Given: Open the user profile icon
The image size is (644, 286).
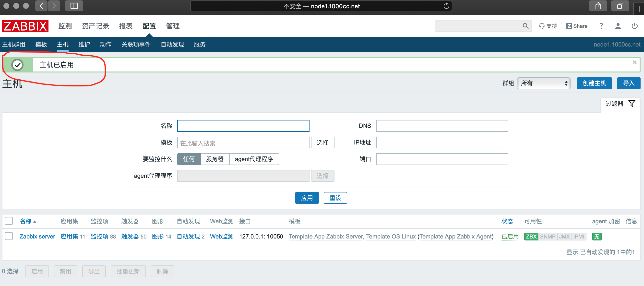Looking at the screenshot, I should click(618, 26).
